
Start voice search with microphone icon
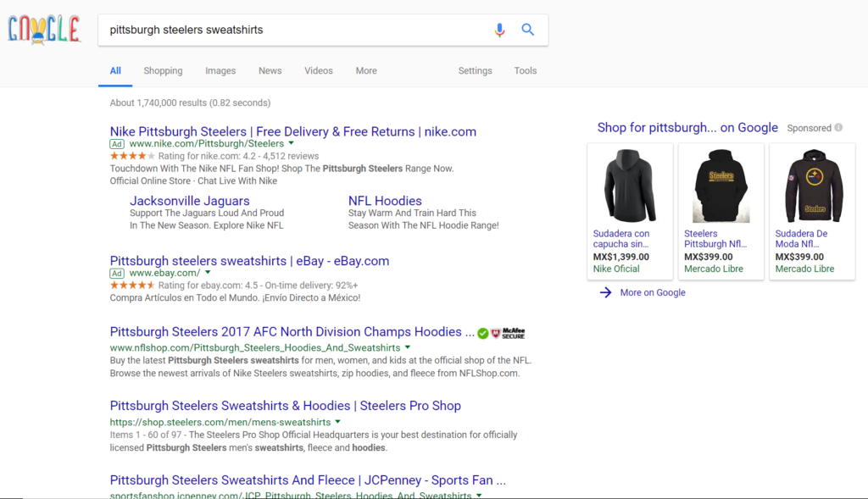pyautogui.click(x=499, y=30)
